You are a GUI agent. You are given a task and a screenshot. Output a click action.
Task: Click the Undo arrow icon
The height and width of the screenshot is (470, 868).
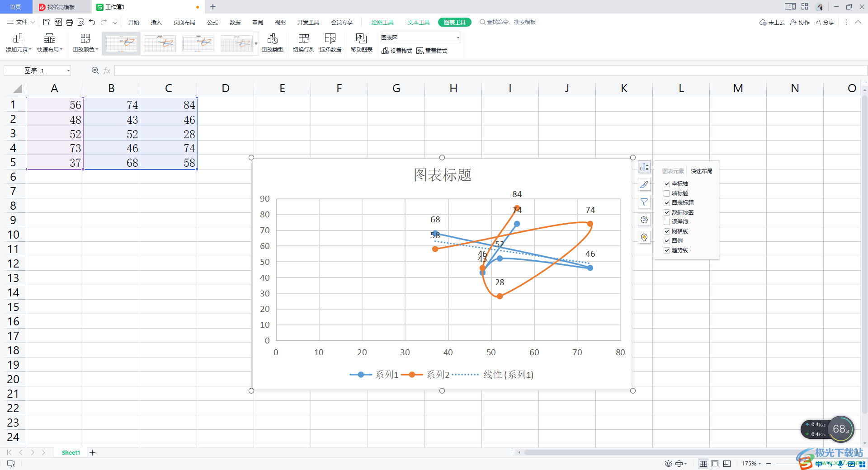click(x=92, y=22)
